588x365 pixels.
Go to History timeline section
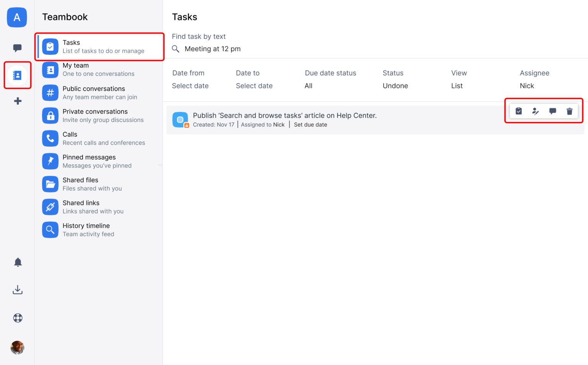86,230
